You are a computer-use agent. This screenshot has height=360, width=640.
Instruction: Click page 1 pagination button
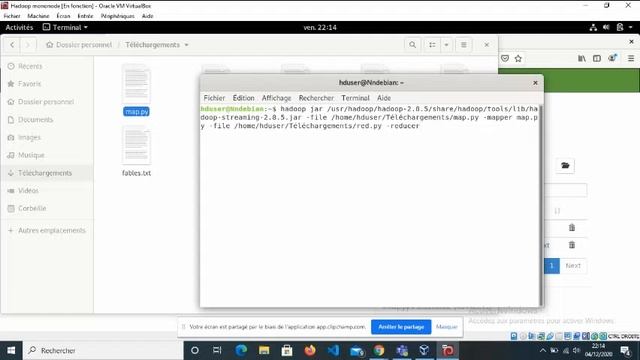[x=552, y=266]
